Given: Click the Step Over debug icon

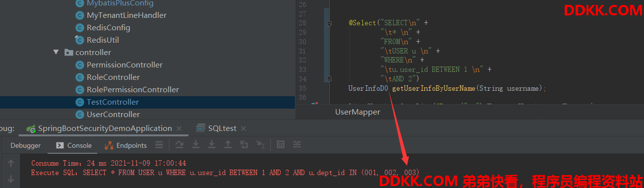Looking at the screenshot, I should coord(179,145).
